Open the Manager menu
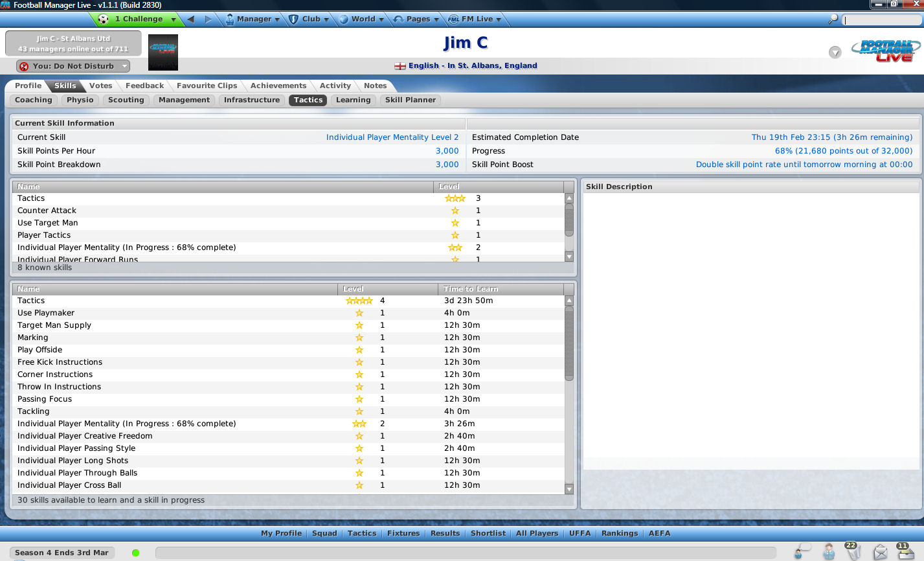Image resolution: width=924 pixels, height=561 pixels. tap(253, 19)
